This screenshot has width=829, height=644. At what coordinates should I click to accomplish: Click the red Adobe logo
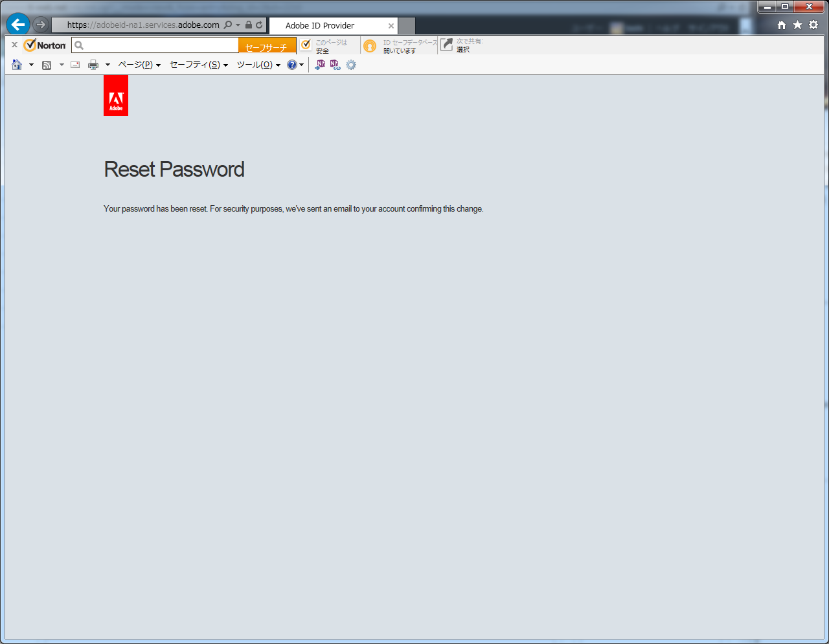(116, 95)
